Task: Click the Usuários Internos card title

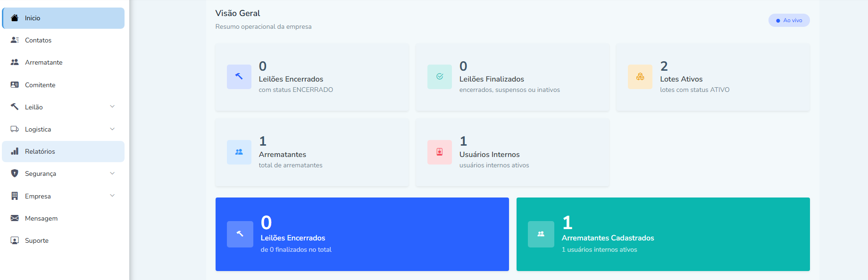Action: coord(490,155)
